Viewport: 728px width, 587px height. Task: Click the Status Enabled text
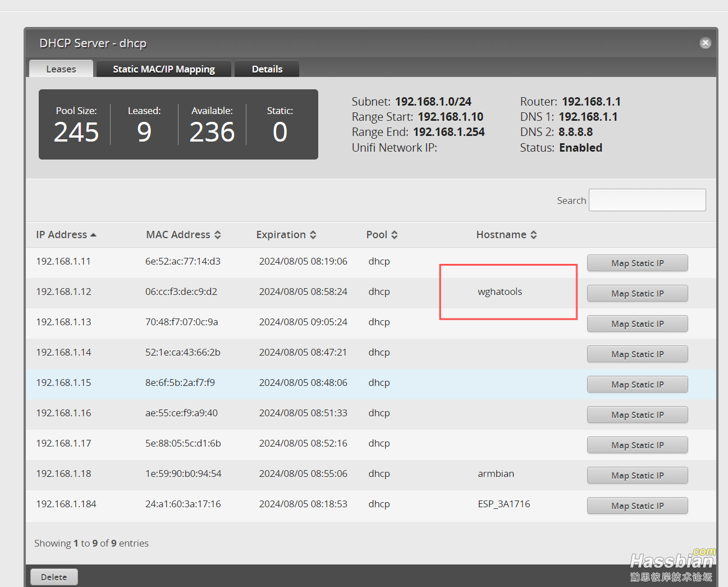[x=581, y=148]
